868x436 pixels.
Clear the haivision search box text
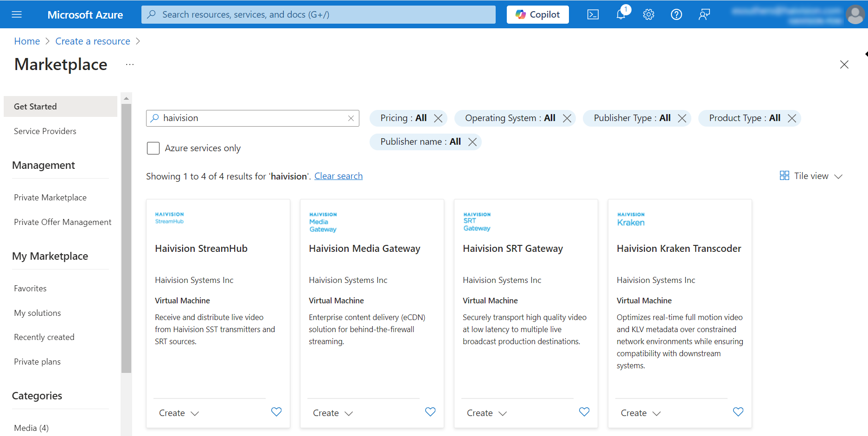point(351,118)
